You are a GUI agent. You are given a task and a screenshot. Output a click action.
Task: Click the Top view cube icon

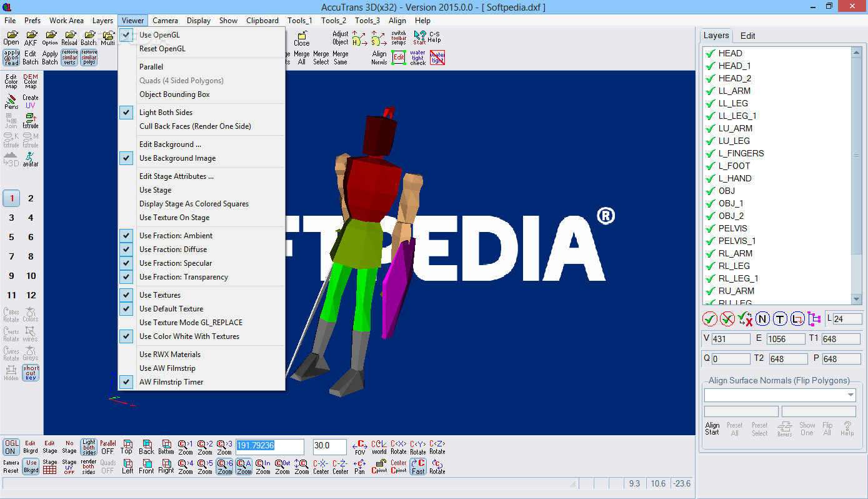127,446
